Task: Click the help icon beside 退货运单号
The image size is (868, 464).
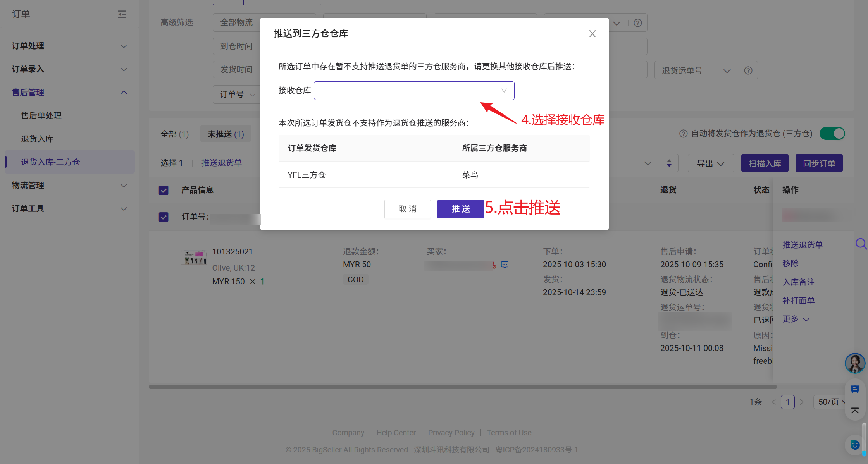Action: click(x=748, y=70)
